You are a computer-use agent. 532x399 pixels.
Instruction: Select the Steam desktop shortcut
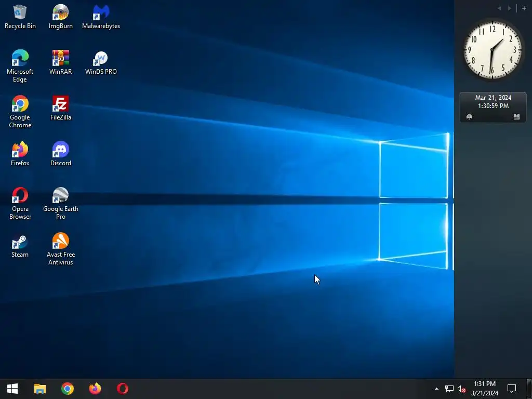point(20,246)
